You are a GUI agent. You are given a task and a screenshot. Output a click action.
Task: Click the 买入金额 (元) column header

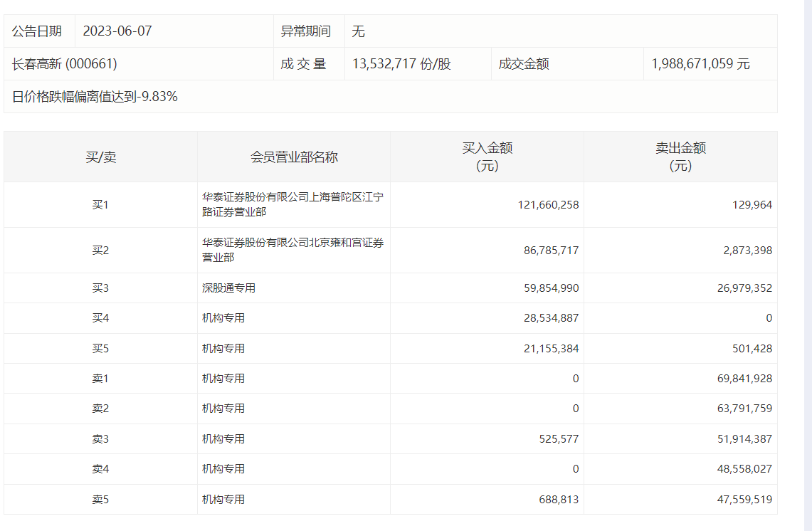coord(487,157)
